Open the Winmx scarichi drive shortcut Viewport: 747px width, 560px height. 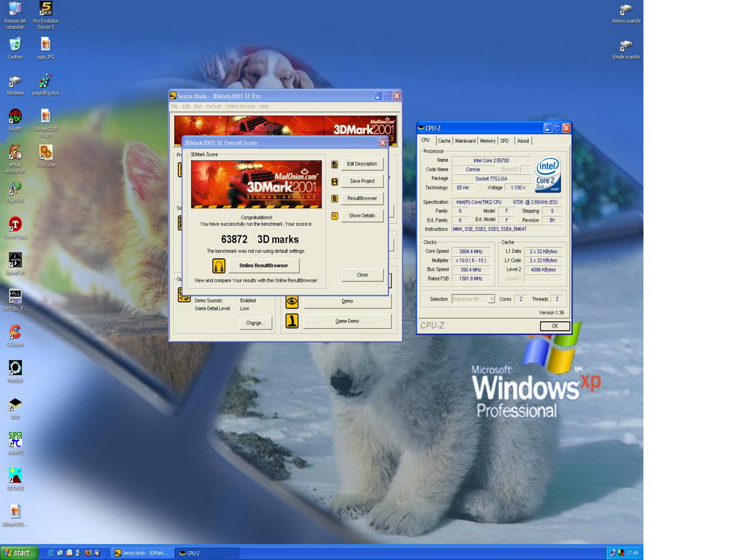(x=626, y=14)
